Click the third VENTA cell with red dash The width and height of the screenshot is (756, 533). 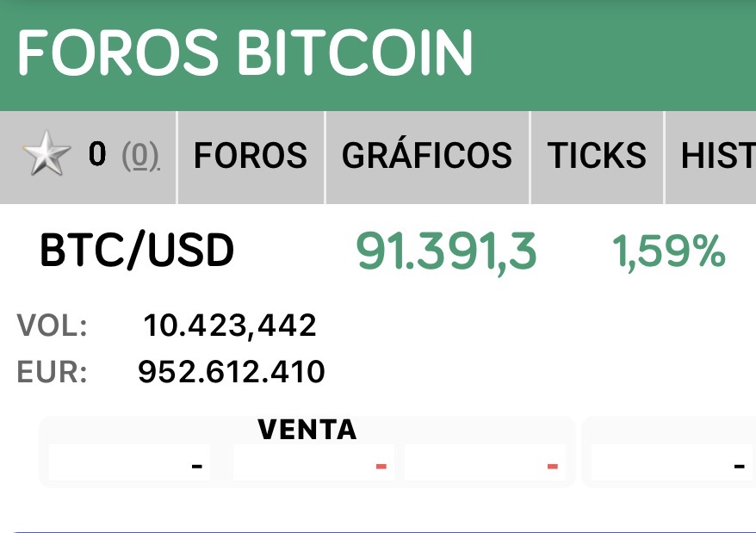[x=485, y=464]
